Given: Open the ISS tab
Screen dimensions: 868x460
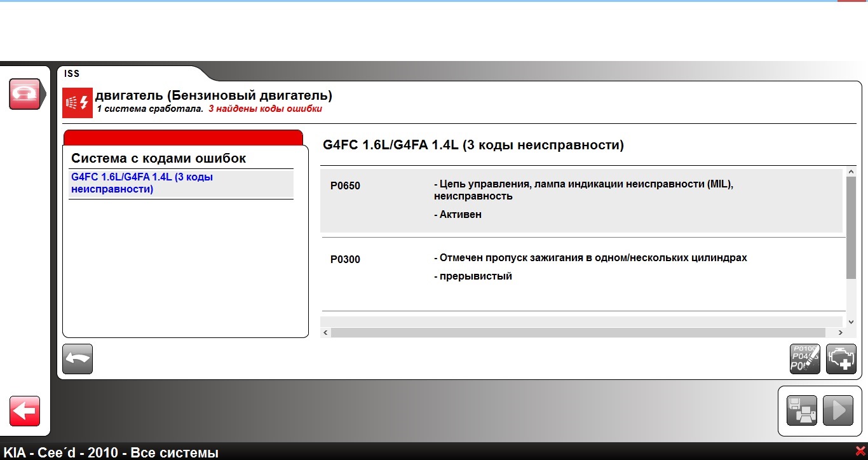Looking at the screenshot, I should click(72, 74).
